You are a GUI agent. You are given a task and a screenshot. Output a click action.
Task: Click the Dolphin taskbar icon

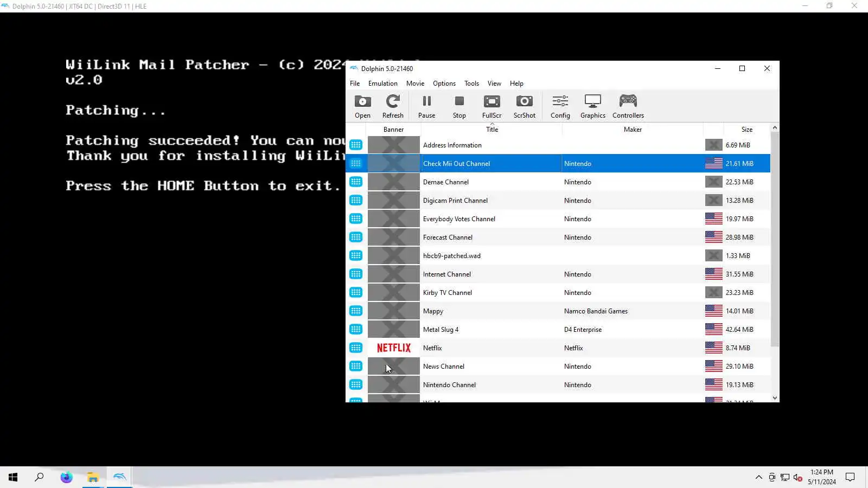point(119,477)
